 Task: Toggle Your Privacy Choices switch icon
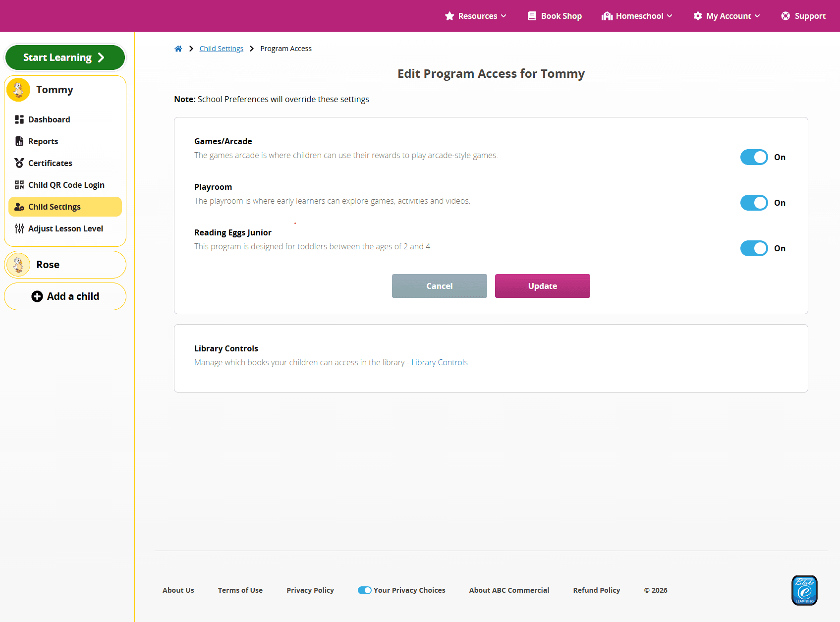click(365, 590)
